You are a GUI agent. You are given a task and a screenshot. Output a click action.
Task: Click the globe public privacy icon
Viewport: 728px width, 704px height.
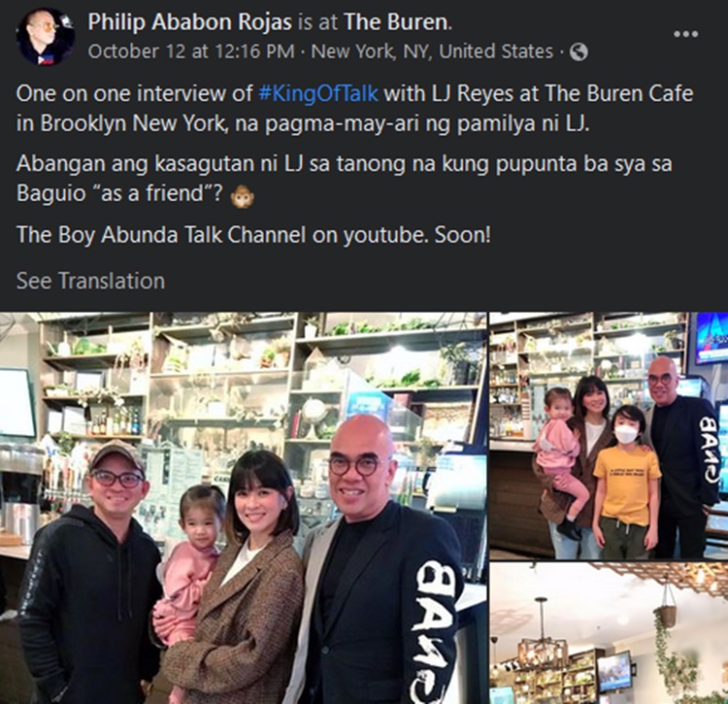(579, 51)
